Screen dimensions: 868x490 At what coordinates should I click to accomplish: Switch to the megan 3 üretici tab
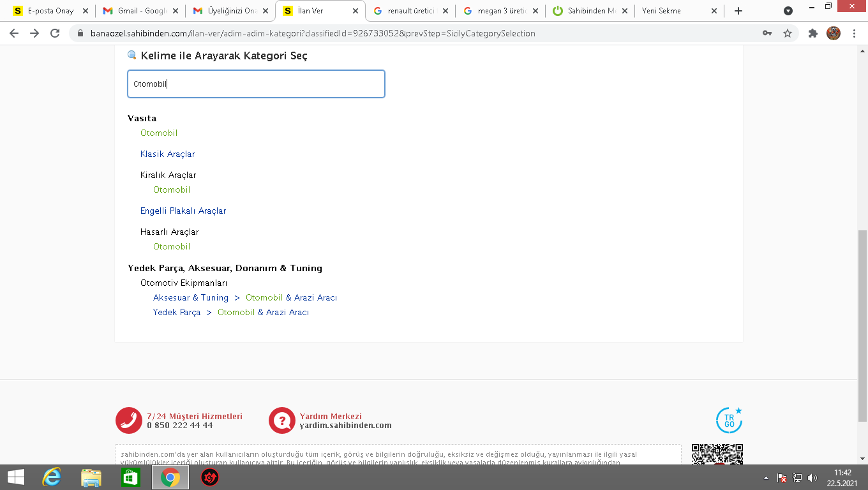coord(502,11)
